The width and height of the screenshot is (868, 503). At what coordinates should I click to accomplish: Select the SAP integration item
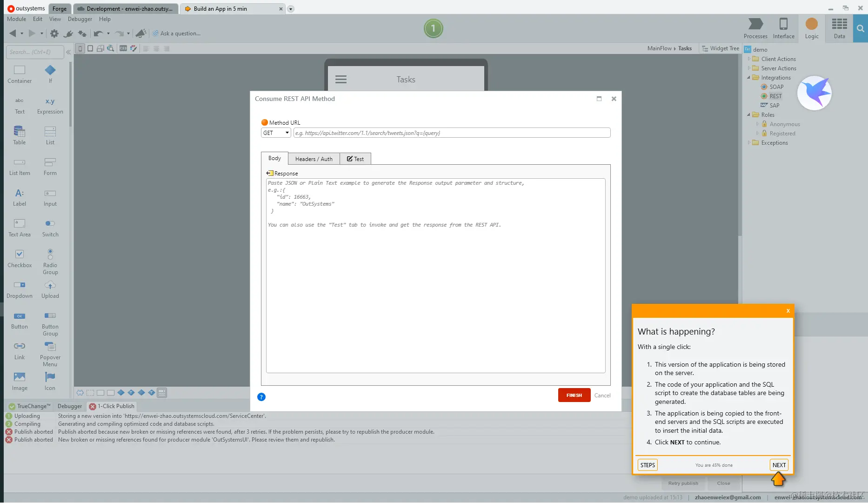click(770, 106)
